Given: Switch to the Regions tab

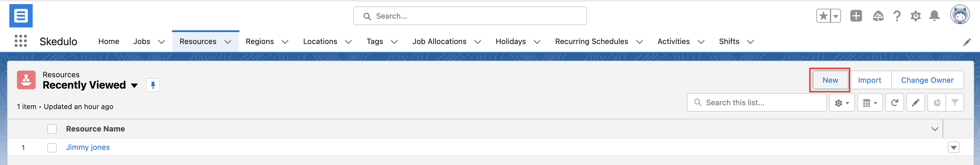Looking at the screenshot, I should pyautogui.click(x=260, y=41).
